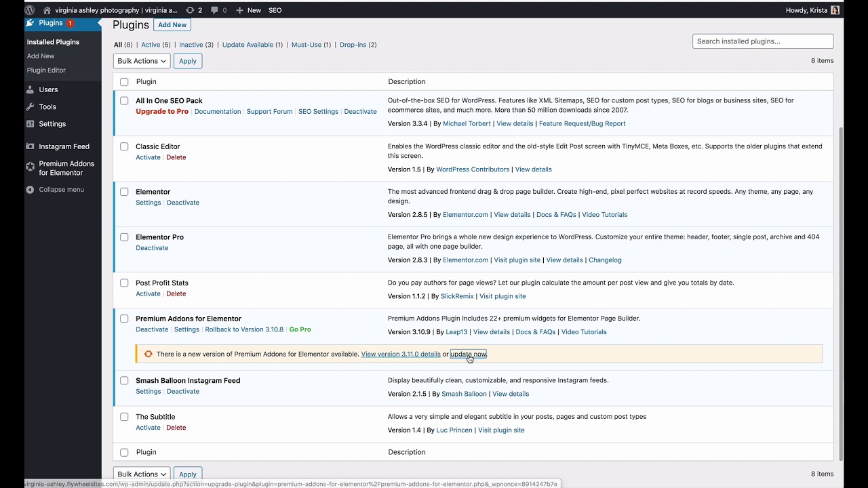Open Plugin Editor in the sidebar
This screenshot has width=868, height=488.
click(46, 70)
